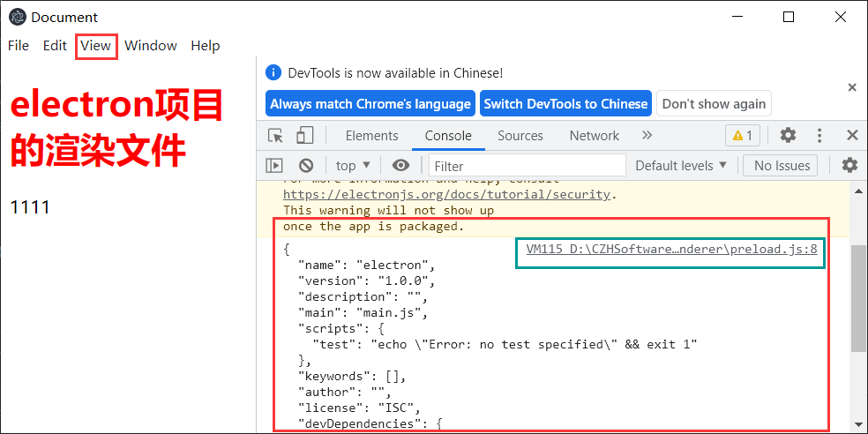Image resolution: width=868 pixels, height=434 pixels.
Task: Clear the console with the ban icon
Action: (306, 165)
